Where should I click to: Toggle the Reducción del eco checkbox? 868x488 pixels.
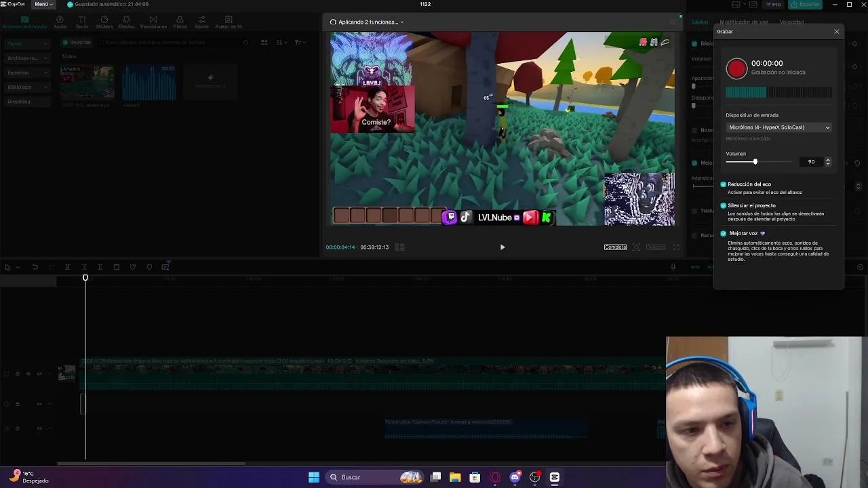coord(724,184)
